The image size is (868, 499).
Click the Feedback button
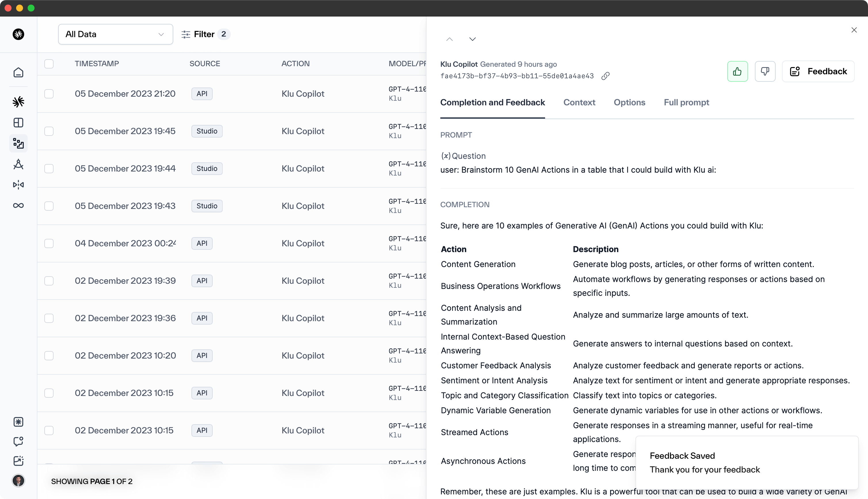[818, 71]
